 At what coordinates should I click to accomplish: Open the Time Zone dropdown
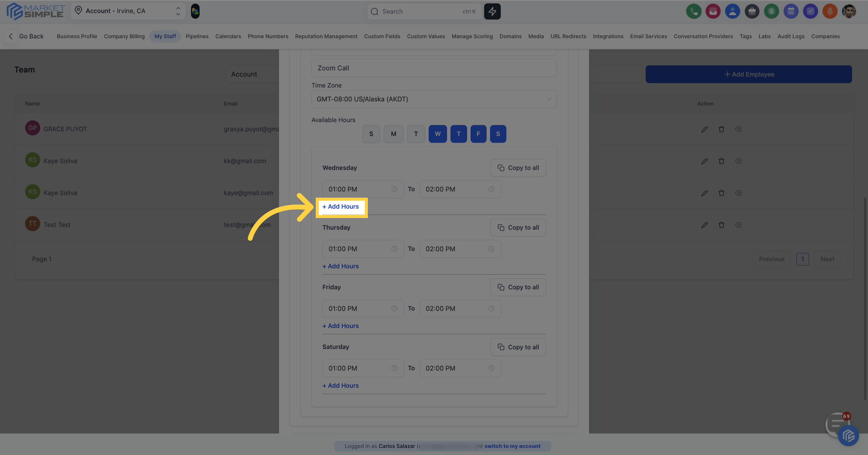pos(434,99)
